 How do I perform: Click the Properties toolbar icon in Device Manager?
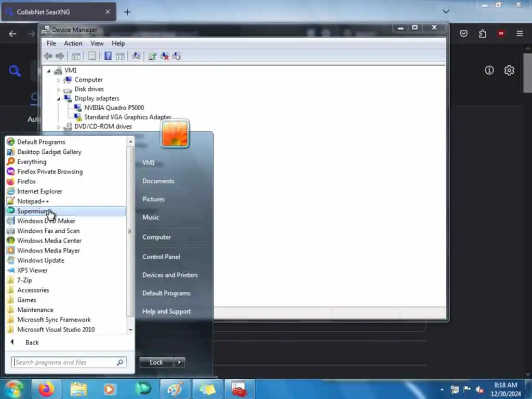coord(91,56)
